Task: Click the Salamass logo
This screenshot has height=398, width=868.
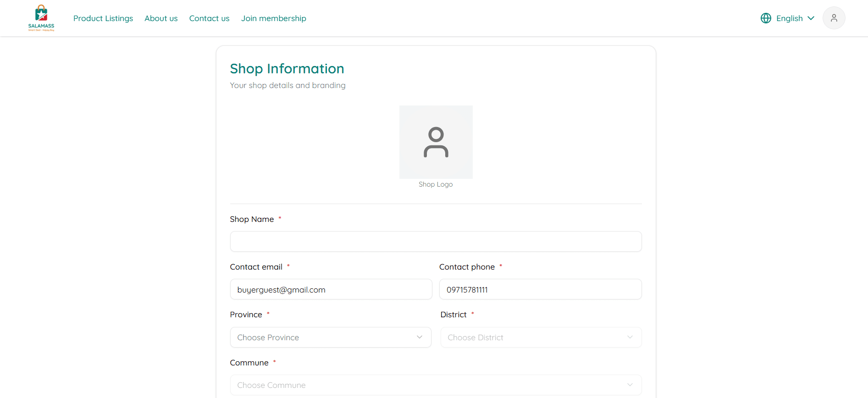Action: (41, 18)
